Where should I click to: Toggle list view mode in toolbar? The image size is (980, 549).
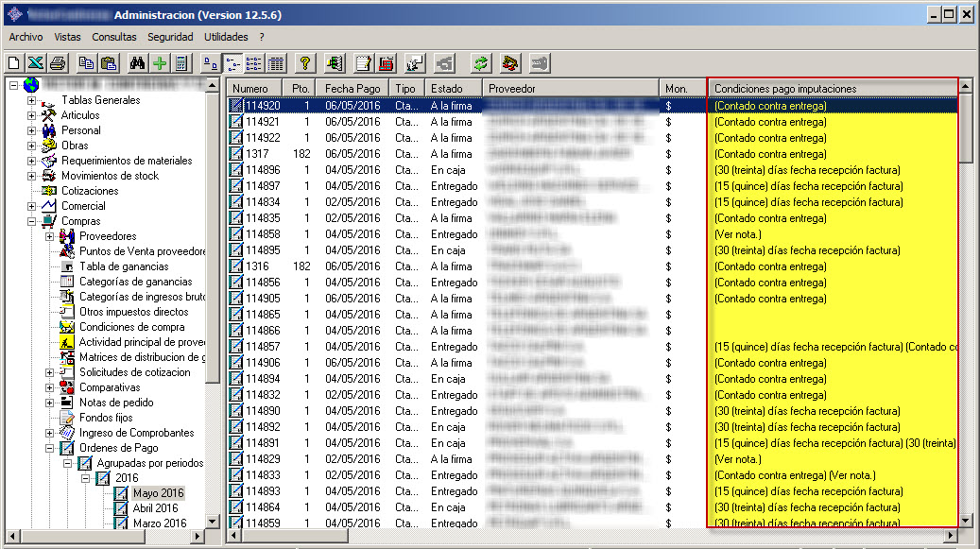coord(254,63)
